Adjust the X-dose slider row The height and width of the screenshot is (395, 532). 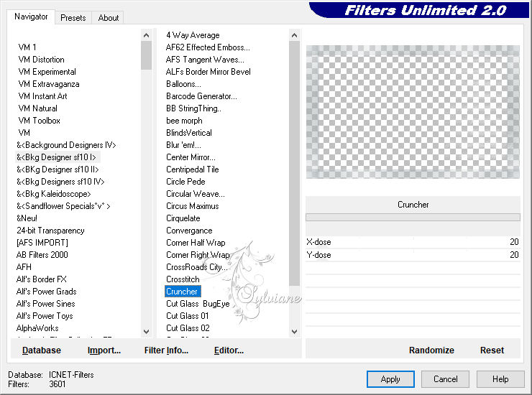(x=413, y=242)
